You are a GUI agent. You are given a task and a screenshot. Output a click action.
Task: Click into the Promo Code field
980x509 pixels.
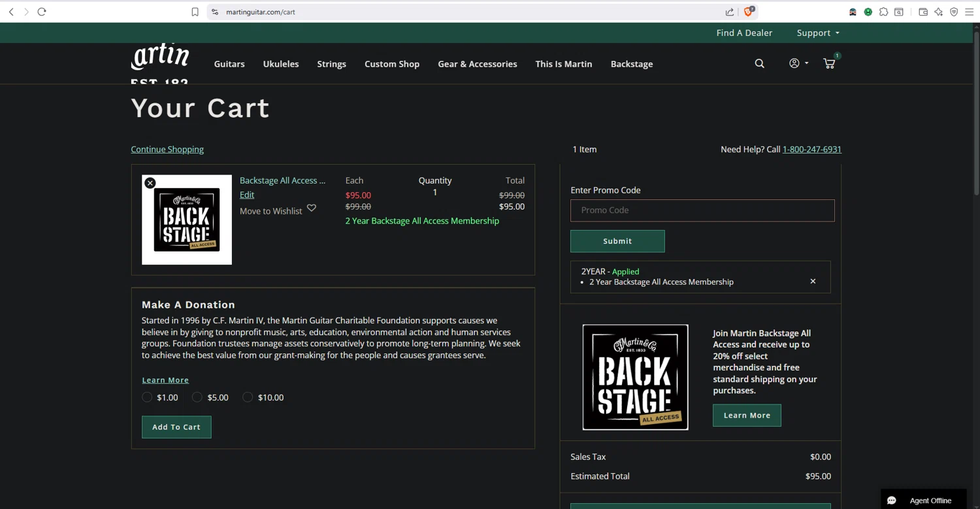[702, 210]
